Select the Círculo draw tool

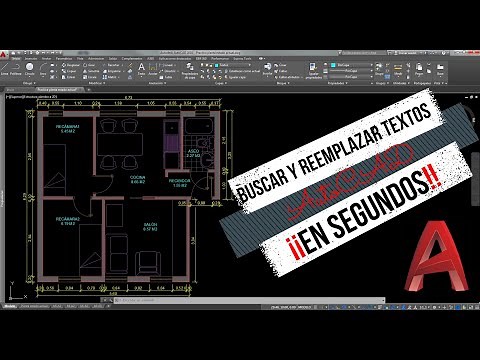[x=30, y=69]
